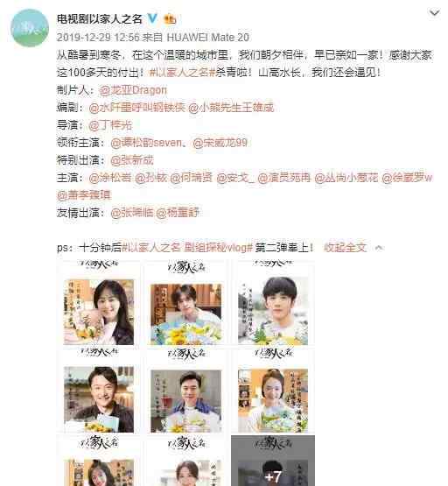Viewport: 448px width, 486px height.
Task: Collapse post with 收起全文 link
Action: 346,248
